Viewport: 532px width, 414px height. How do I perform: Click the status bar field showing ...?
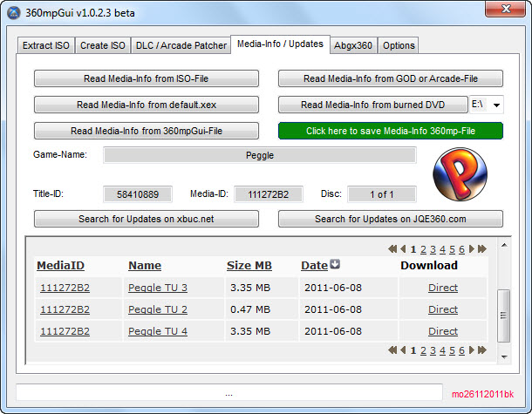229,392
